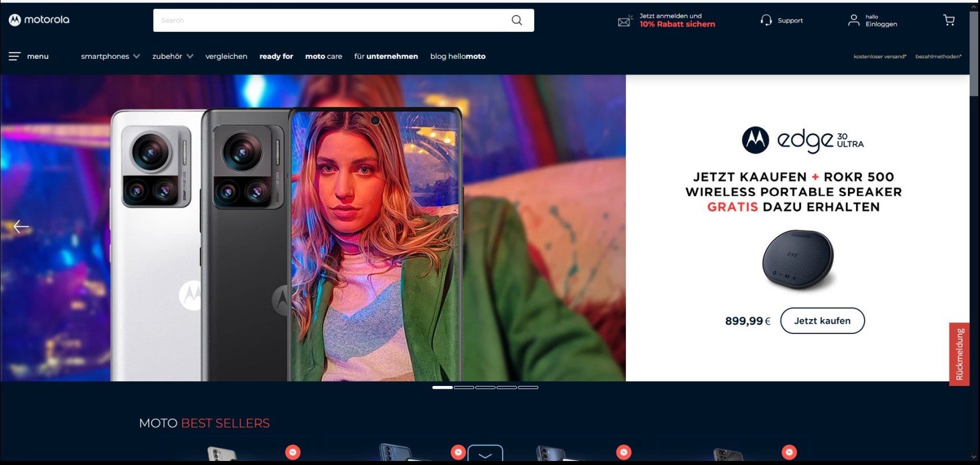Click the Jetzt kaufen button

click(x=822, y=321)
